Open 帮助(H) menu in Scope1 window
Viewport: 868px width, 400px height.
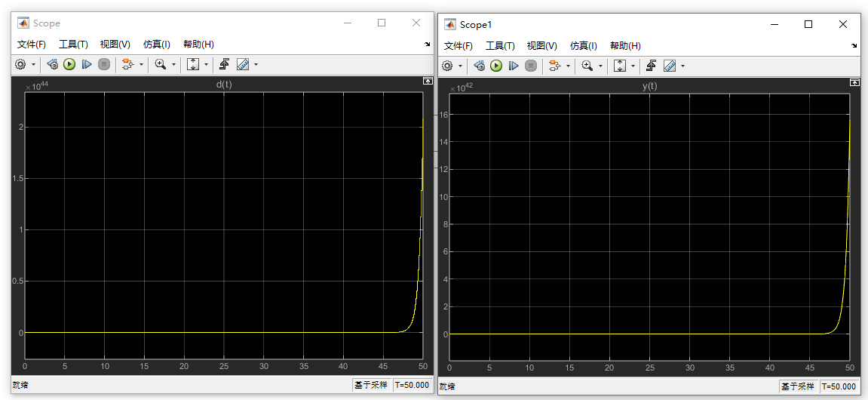tap(625, 46)
